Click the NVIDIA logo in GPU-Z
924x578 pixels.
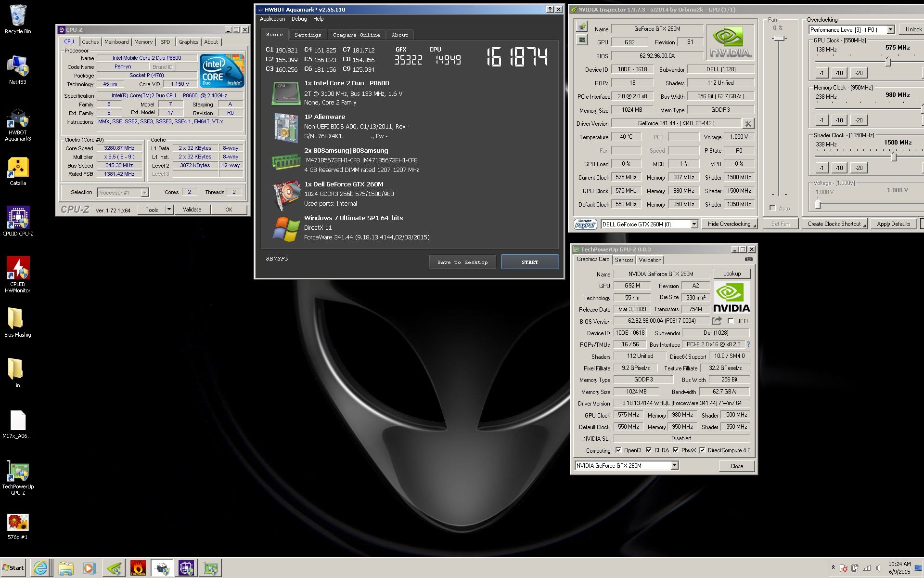tap(731, 297)
